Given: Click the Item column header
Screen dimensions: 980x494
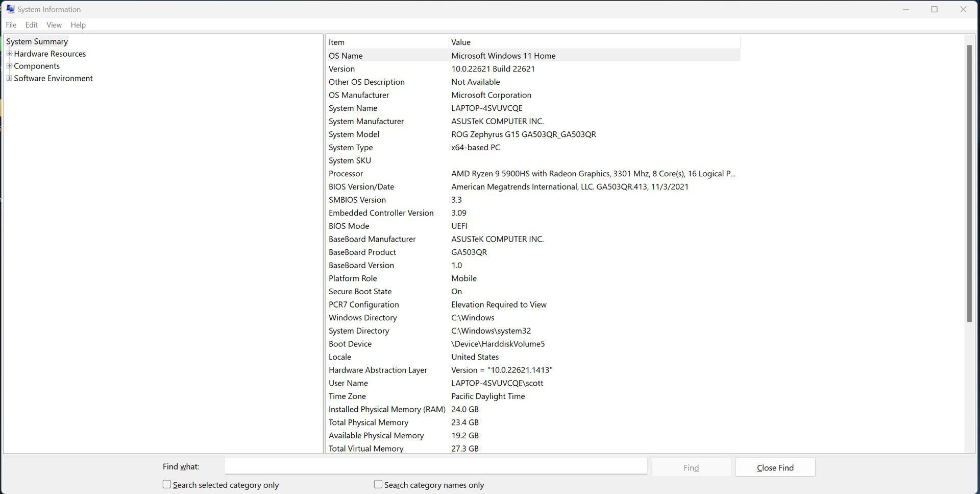Looking at the screenshot, I should click(x=387, y=42).
